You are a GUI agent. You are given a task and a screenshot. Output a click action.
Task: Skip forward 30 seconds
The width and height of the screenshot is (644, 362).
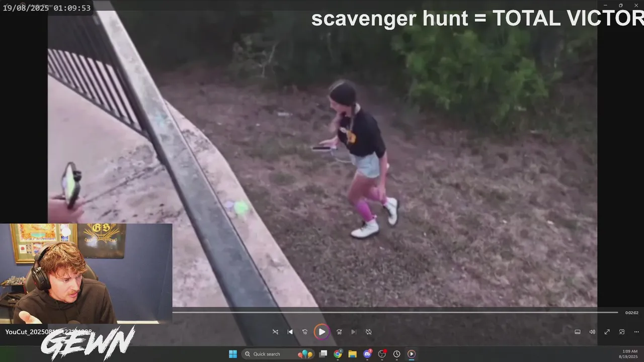pos(339,332)
